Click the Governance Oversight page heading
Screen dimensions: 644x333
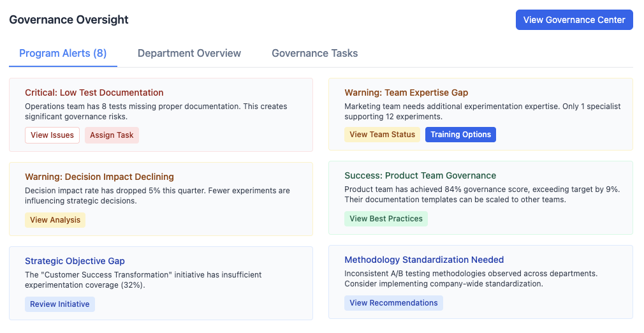(x=69, y=20)
